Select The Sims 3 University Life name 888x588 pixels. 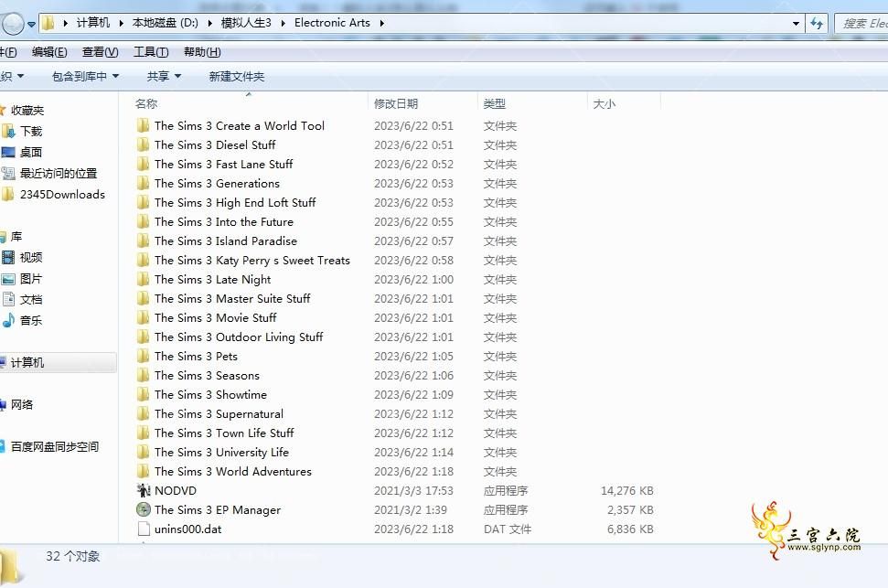(x=221, y=452)
